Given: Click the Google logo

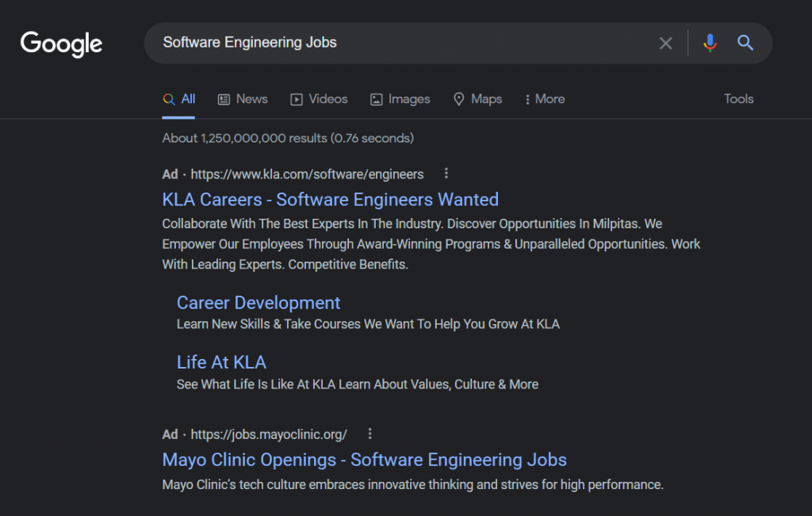Looking at the screenshot, I should [x=61, y=44].
